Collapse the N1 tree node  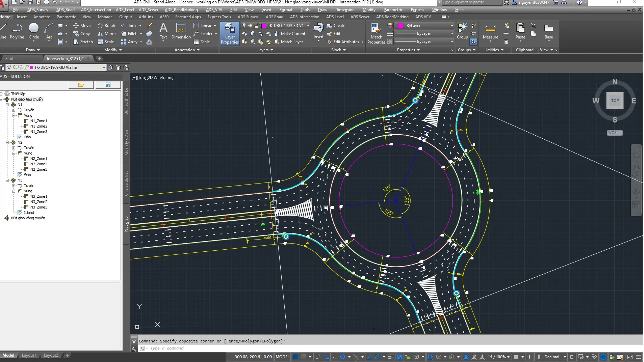tap(7, 105)
